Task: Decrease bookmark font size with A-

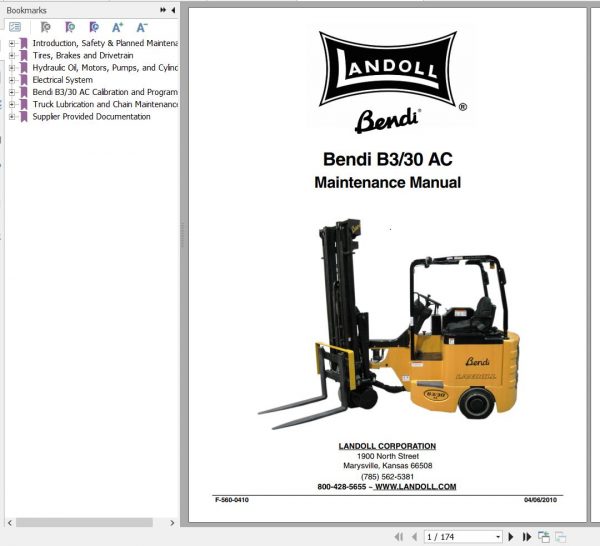Action: point(142,27)
